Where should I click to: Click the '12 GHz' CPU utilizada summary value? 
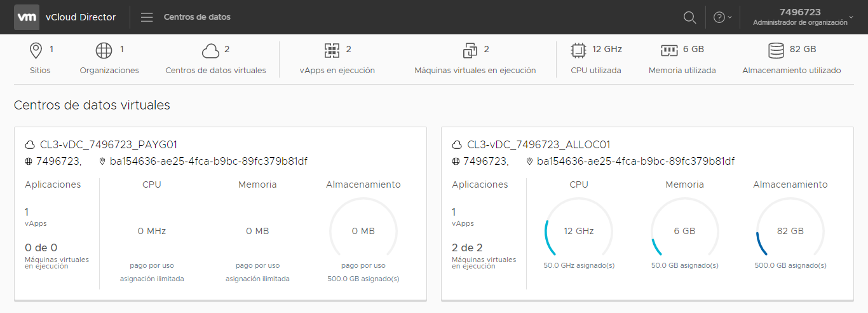607,49
